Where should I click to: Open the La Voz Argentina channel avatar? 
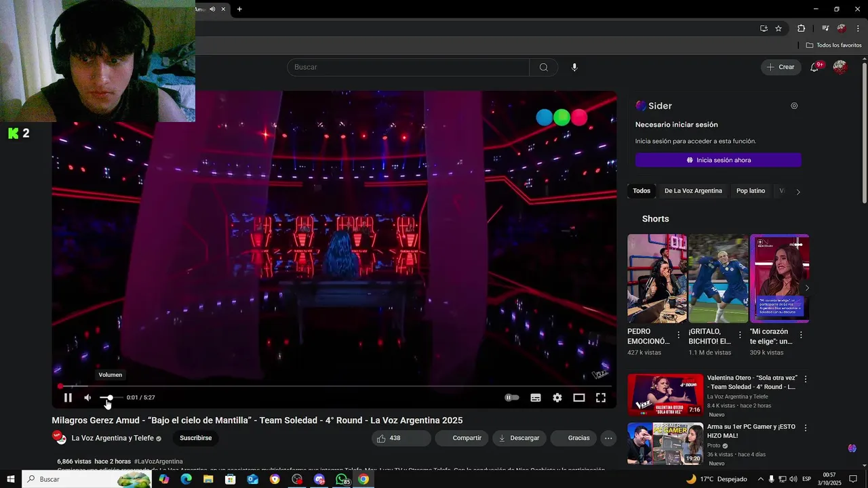tap(60, 437)
